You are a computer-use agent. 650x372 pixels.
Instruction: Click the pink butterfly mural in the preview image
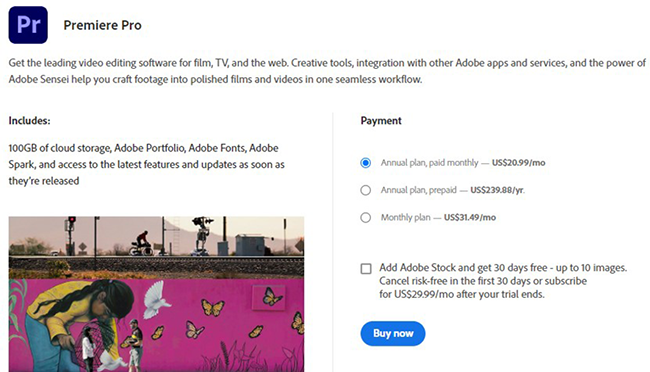coord(156,326)
